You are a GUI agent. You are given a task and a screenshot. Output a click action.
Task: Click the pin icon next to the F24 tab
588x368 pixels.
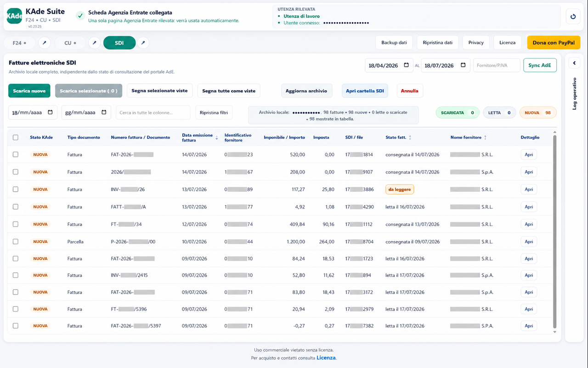[x=45, y=43]
